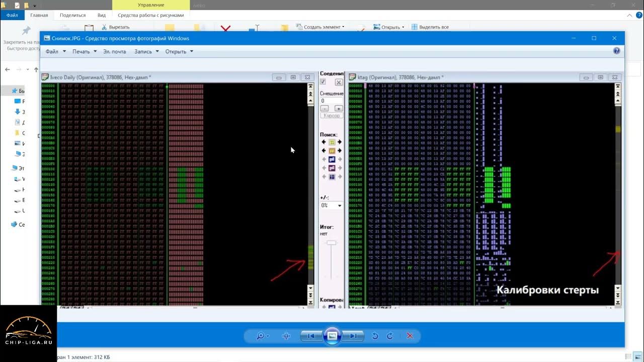Screen dimensions: 644x362
Task: Click the first Поиск left arrow
Action: point(324,142)
